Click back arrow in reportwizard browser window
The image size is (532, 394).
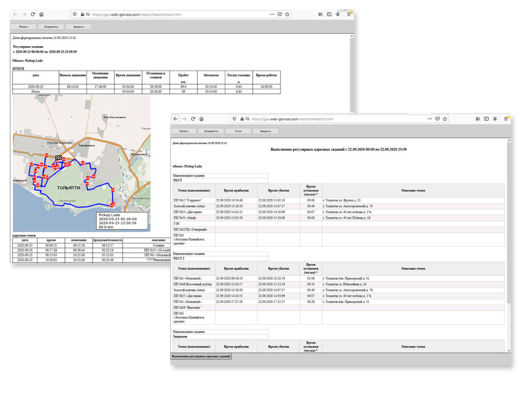15,14
